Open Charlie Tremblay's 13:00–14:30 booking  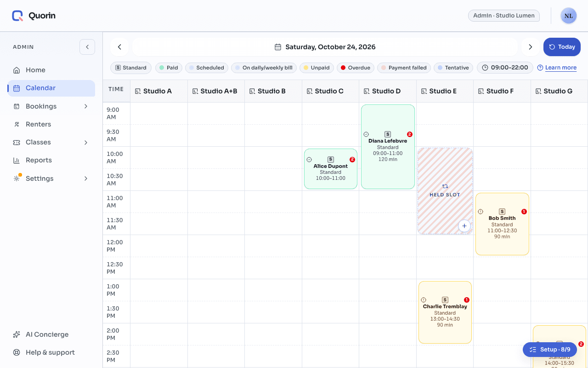pyautogui.click(x=445, y=312)
